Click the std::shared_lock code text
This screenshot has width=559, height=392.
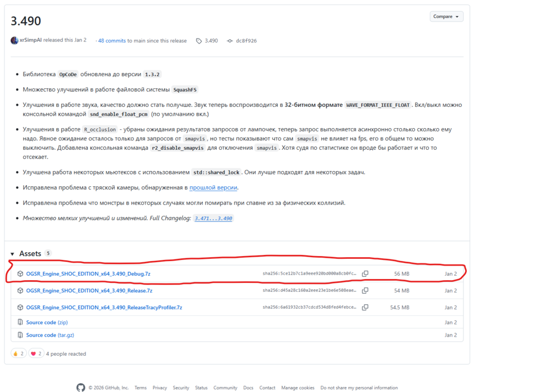[x=216, y=172]
